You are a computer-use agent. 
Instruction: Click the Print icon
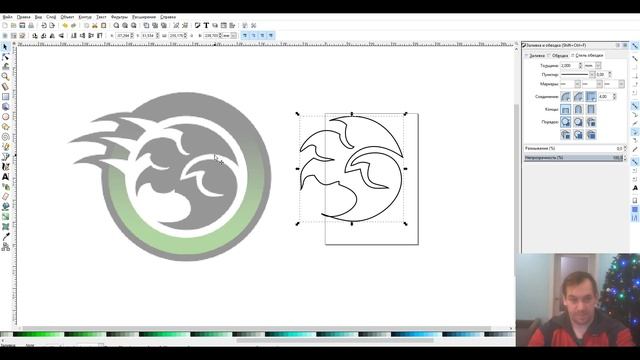pyautogui.click(x=31, y=26)
